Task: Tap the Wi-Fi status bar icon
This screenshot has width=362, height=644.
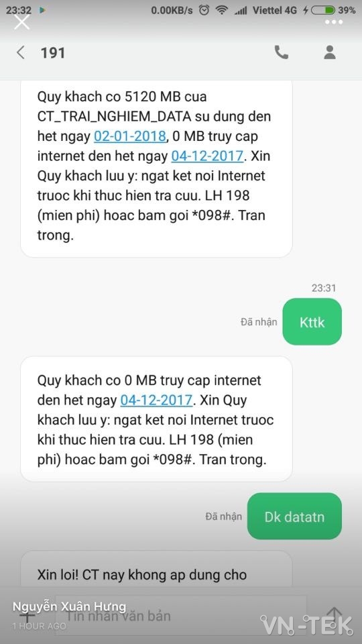Action: coord(222,10)
